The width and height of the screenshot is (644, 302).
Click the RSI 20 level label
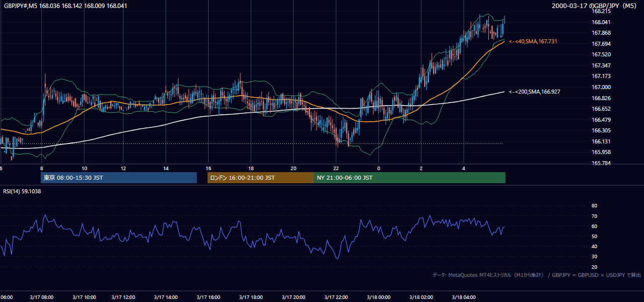[594, 267]
